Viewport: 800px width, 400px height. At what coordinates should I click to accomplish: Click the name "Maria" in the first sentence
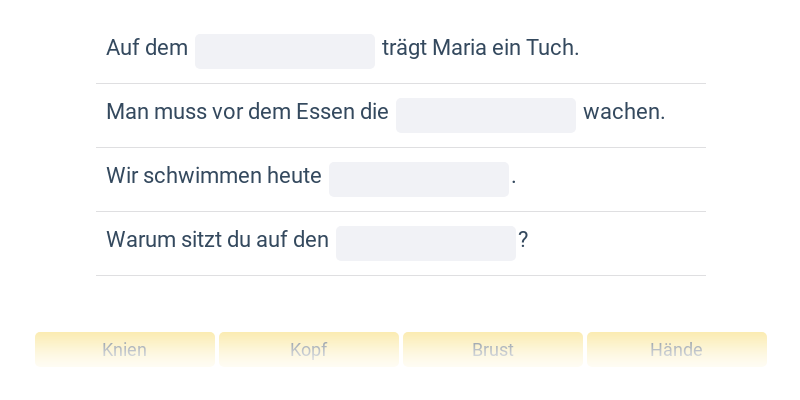pos(460,48)
